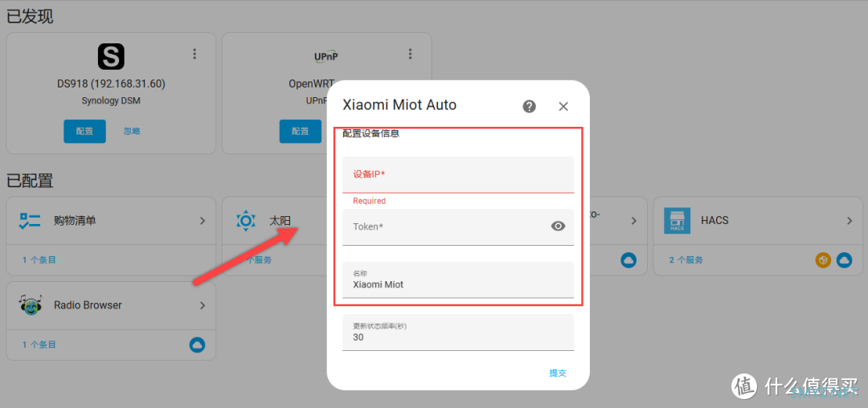Open 2 个服务 under HACS
Viewport: 868px width, 408px height.
point(686,260)
